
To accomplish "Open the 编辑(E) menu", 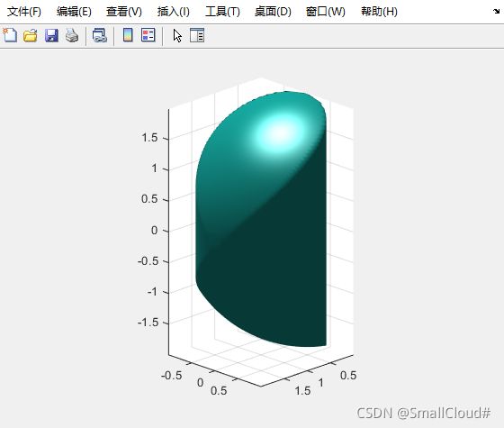I will click(74, 12).
